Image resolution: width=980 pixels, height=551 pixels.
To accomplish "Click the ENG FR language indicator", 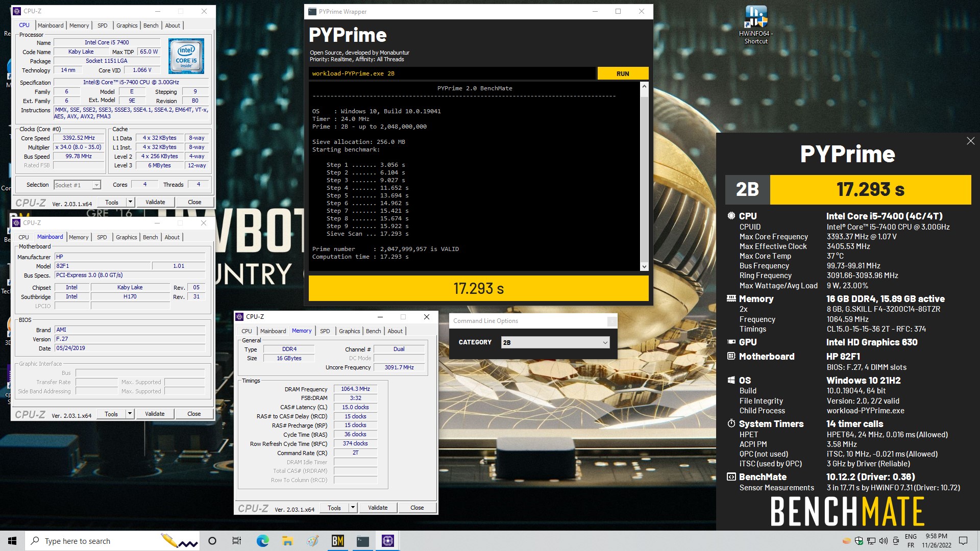I will click(x=911, y=541).
